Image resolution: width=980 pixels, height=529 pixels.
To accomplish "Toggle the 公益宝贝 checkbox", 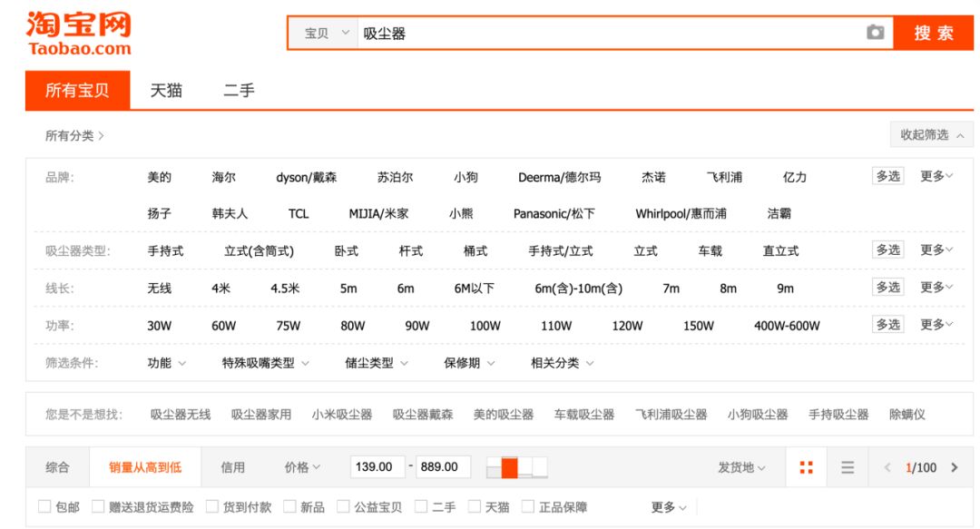I will pyautogui.click(x=343, y=506).
